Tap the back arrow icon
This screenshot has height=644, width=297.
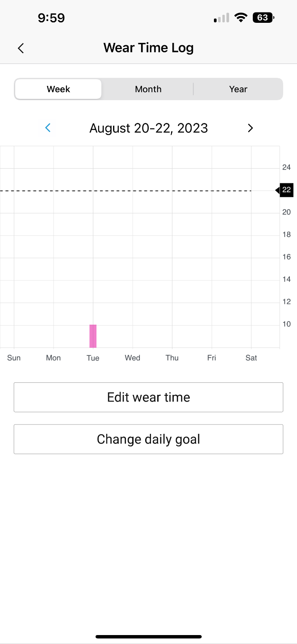[x=21, y=48]
